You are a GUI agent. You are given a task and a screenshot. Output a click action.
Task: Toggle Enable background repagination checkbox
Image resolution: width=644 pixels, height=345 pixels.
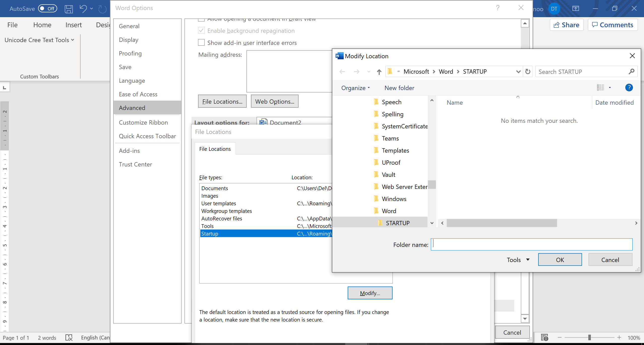[x=201, y=31]
